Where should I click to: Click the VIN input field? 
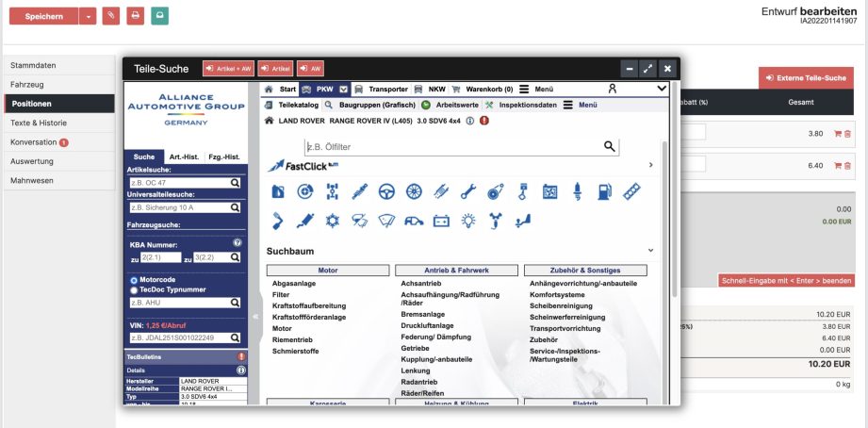(185, 337)
